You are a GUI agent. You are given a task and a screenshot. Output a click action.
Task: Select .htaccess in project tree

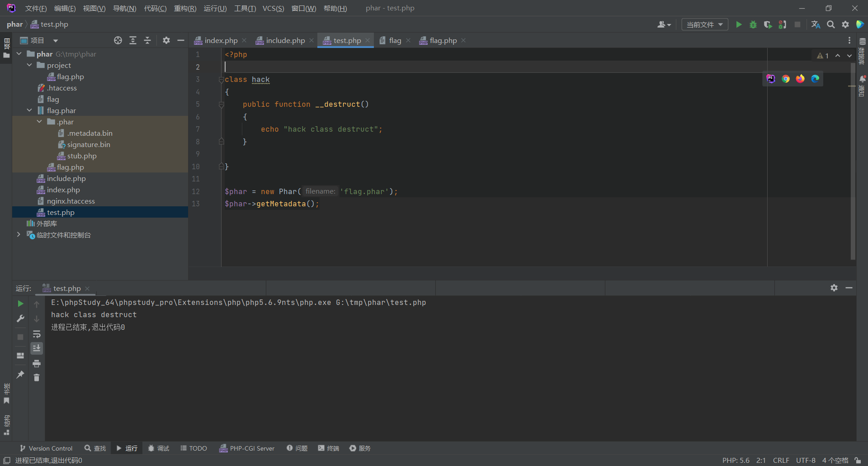(62, 88)
